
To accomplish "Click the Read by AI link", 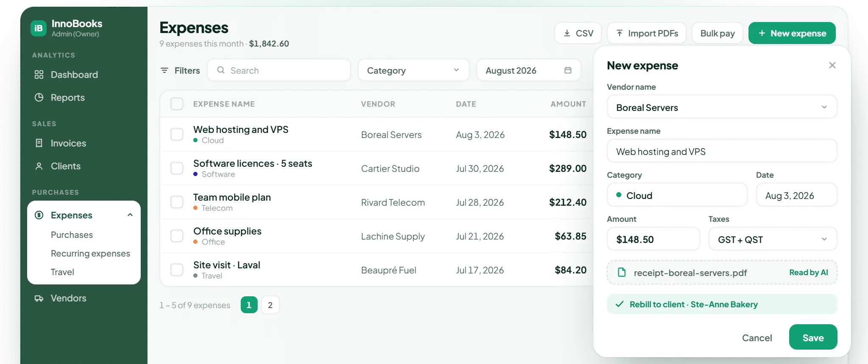I will point(809,272).
